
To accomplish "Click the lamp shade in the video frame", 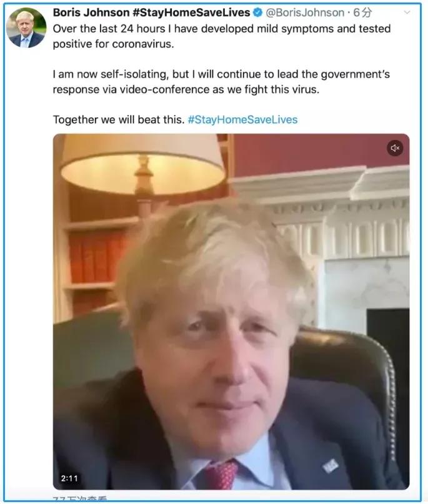I will pos(142,164).
